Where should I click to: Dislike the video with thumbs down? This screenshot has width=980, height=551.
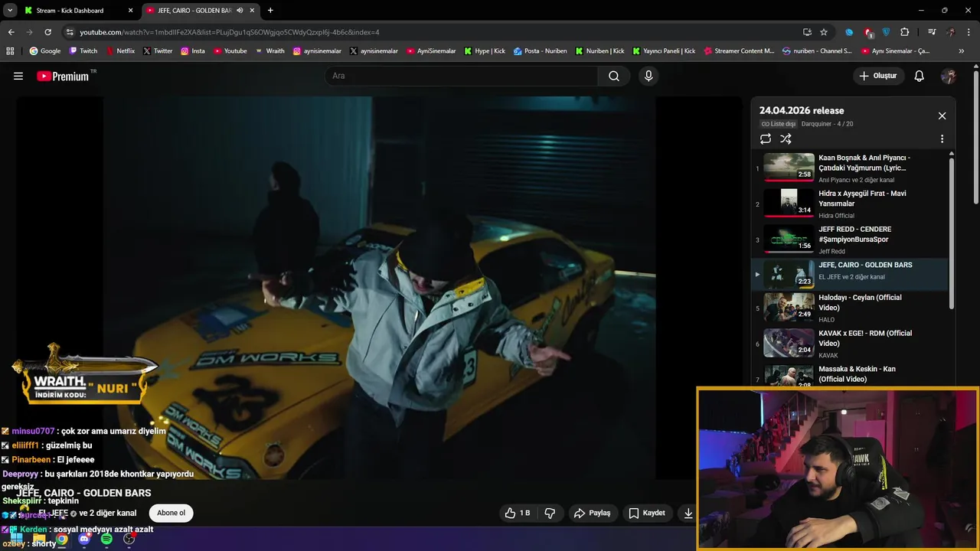pyautogui.click(x=550, y=513)
